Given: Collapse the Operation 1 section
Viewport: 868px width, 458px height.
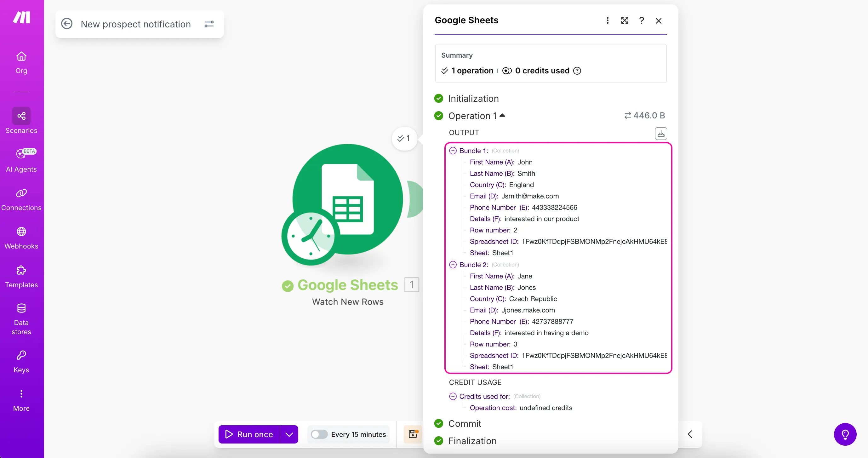Looking at the screenshot, I should click(x=502, y=115).
